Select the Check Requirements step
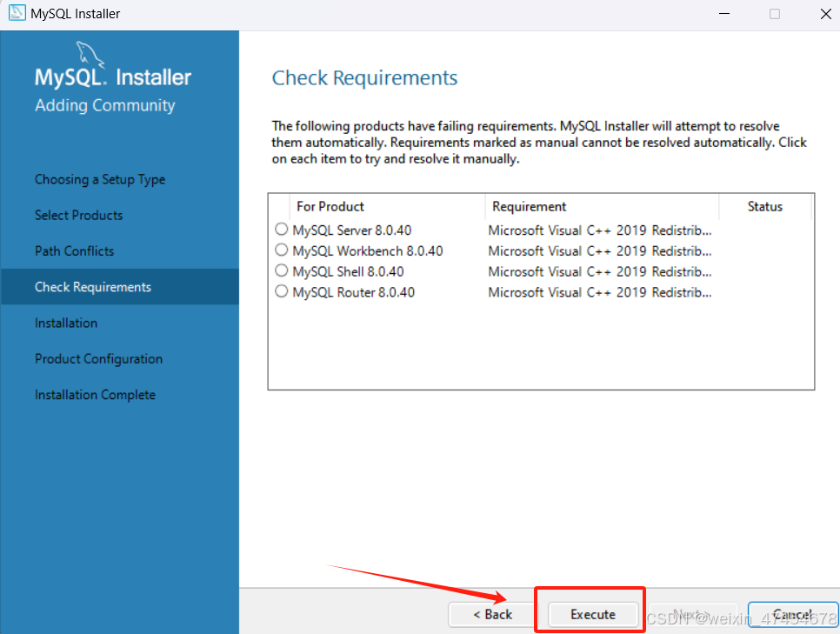Viewport: 840px width, 634px height. click(x=119, y=287)
